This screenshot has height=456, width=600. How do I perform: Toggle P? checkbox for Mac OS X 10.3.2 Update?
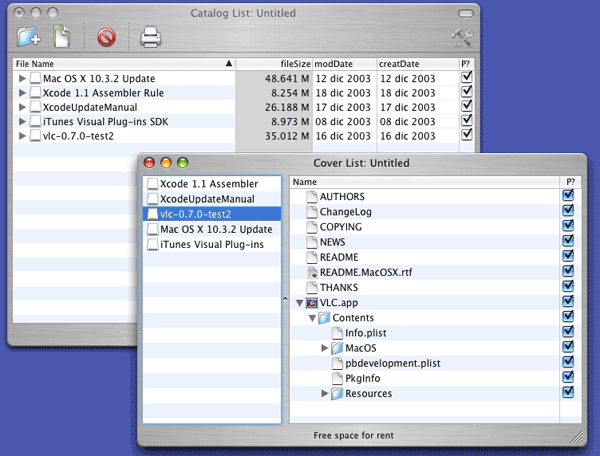coord(466,77)
